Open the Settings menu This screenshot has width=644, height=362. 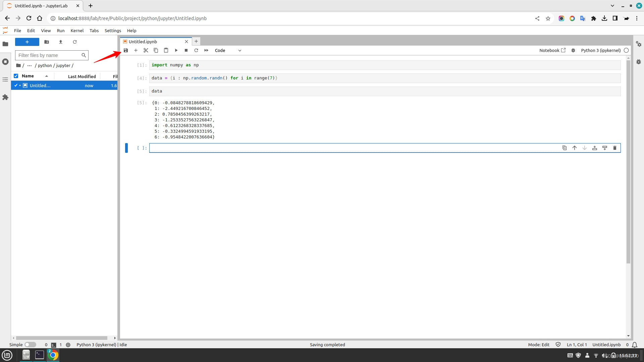click(x=113, y=31)
